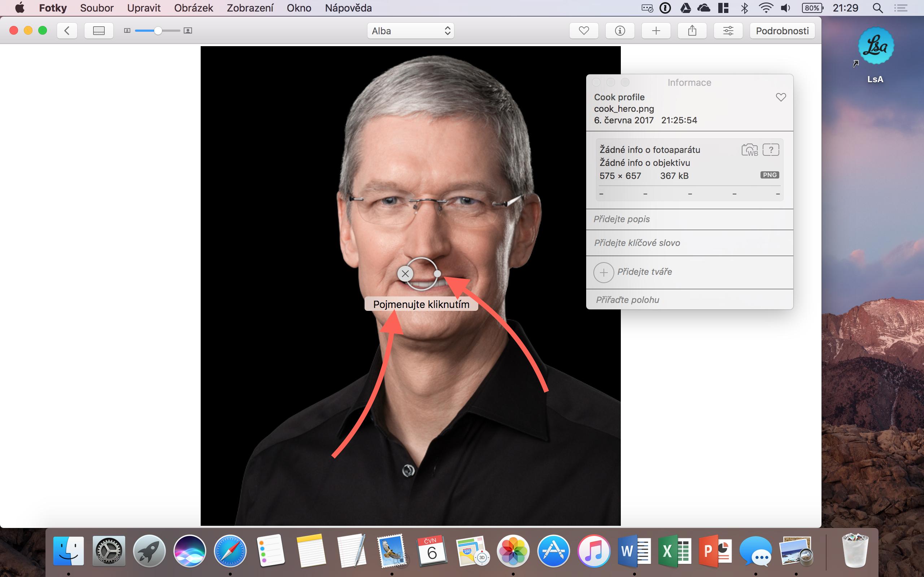The height and width of the screenshot is (577, 924).
Task: Open Spotlight search in menu bar
Action: click(x=877, y=8)
